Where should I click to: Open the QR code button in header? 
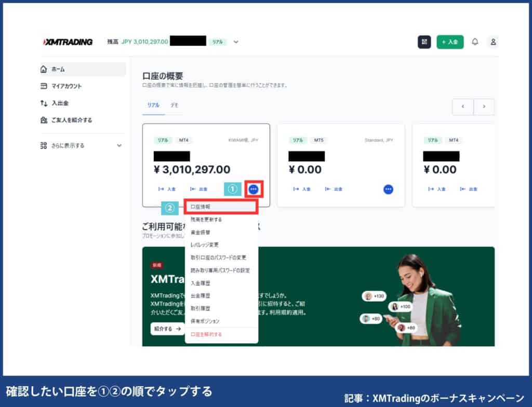(x=424, y=42)
